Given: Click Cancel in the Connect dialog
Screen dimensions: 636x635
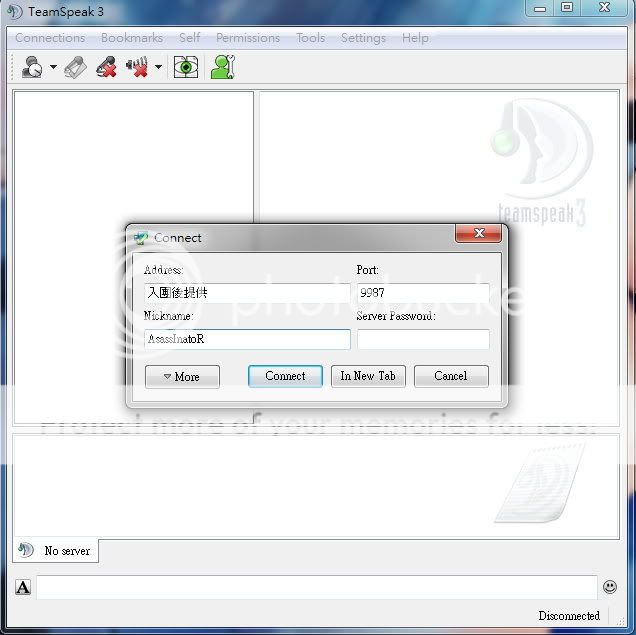Looking at the screenshot, I should tap(450, 376).
